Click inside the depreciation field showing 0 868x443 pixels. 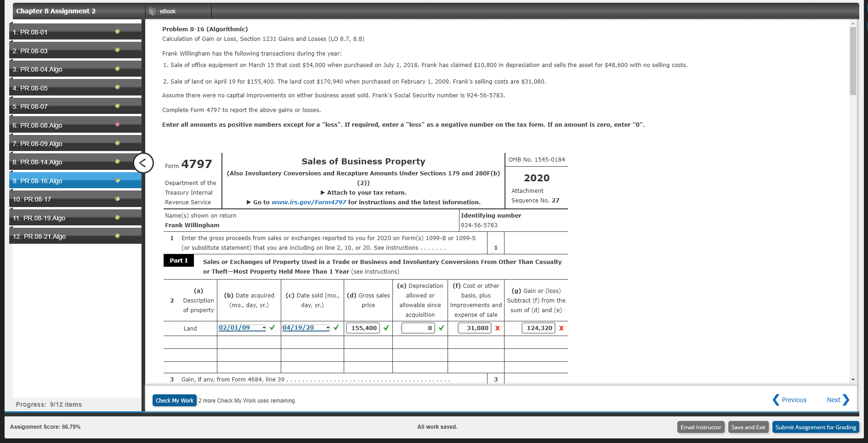(x=418, y=328)
